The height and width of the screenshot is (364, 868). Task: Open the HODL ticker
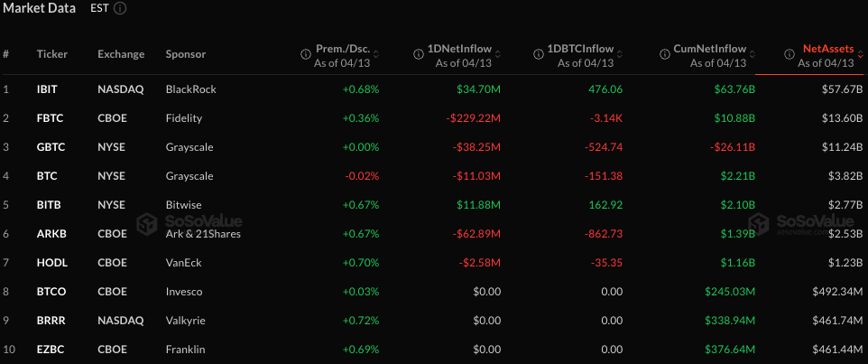pos(52,263)
